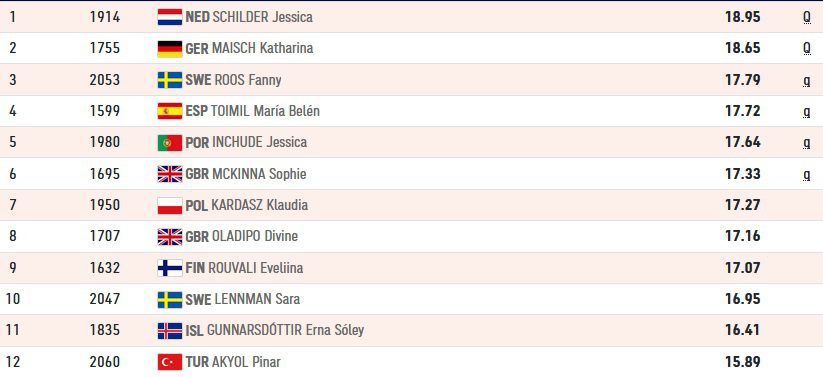Click British flag next to MCKINNA Sophie
The height and width of the screenshot is (377, 823).
tap(170, 174)
